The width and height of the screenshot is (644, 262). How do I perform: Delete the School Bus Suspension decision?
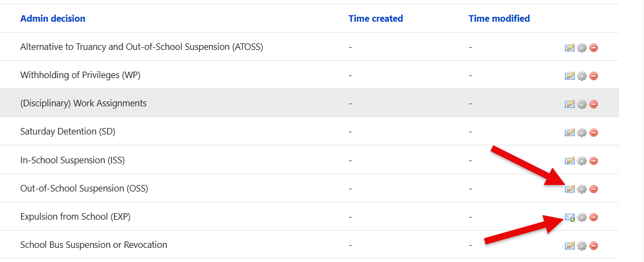(x=594, y=246)
